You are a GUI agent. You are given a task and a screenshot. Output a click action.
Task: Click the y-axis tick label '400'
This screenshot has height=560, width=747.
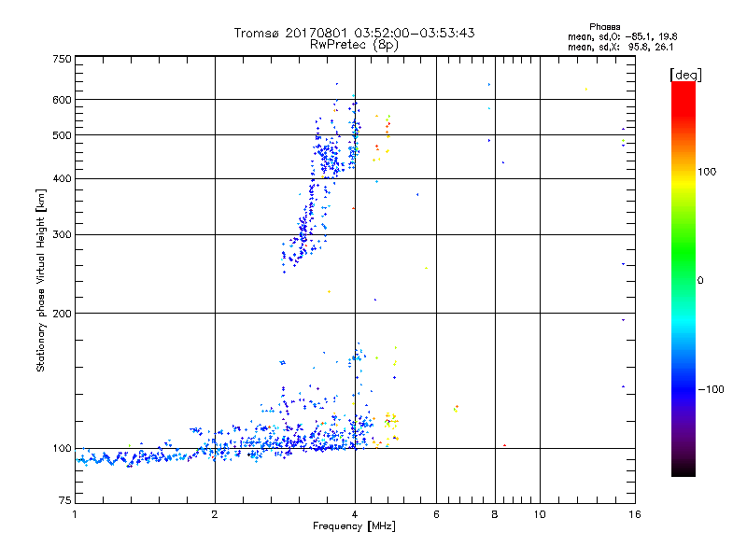[x=62, y=178]
